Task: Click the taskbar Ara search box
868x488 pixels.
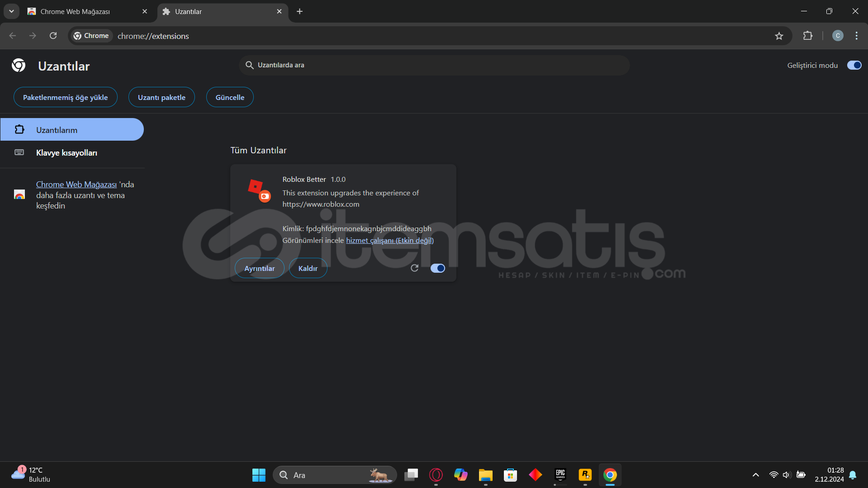Action: [x=335, y=475]
